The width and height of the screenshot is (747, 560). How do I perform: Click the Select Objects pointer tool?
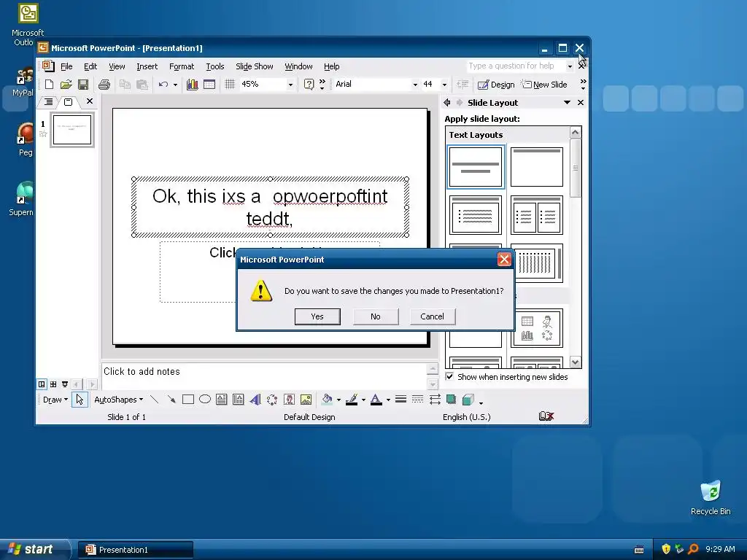click(80, 399)
